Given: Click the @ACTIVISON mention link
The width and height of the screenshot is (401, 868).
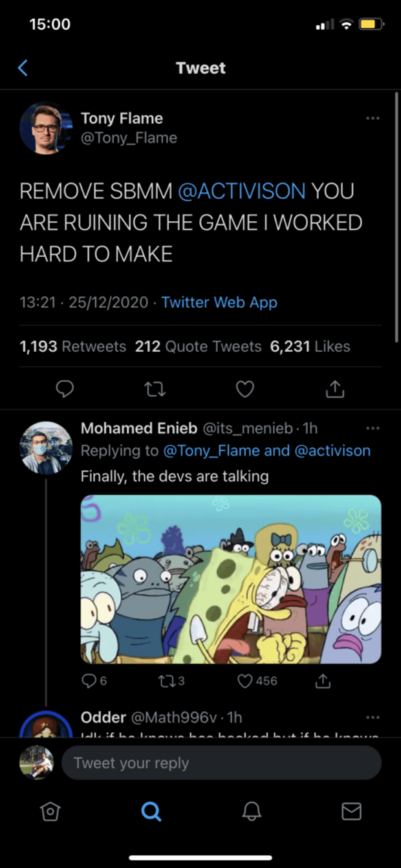Looking at the screenshot, I should pyautogui.click(x=241, y=191).
